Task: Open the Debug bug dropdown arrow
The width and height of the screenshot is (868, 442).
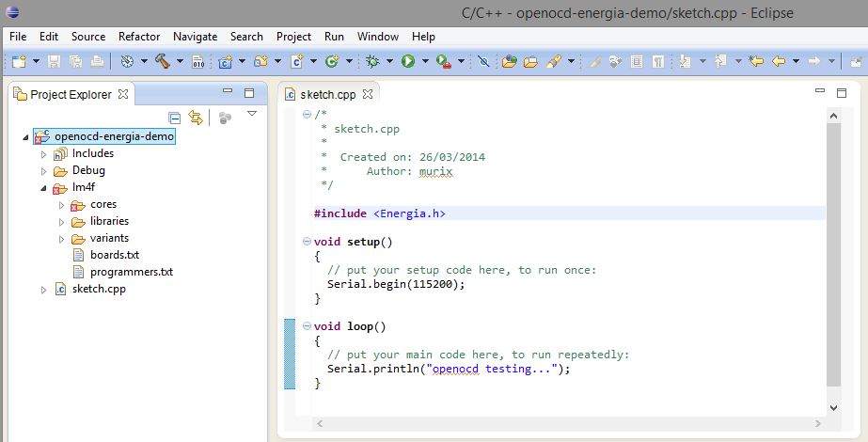Action: [x=389, y=61]
